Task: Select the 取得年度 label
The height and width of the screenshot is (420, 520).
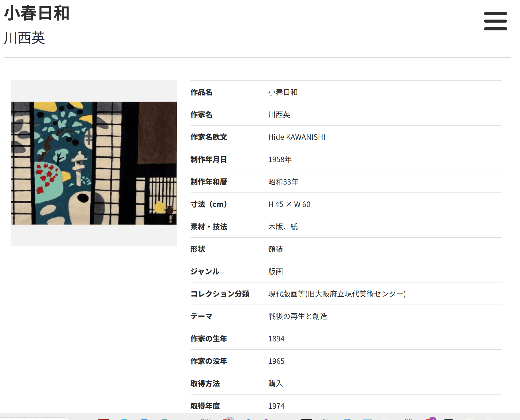Action: 205,406
